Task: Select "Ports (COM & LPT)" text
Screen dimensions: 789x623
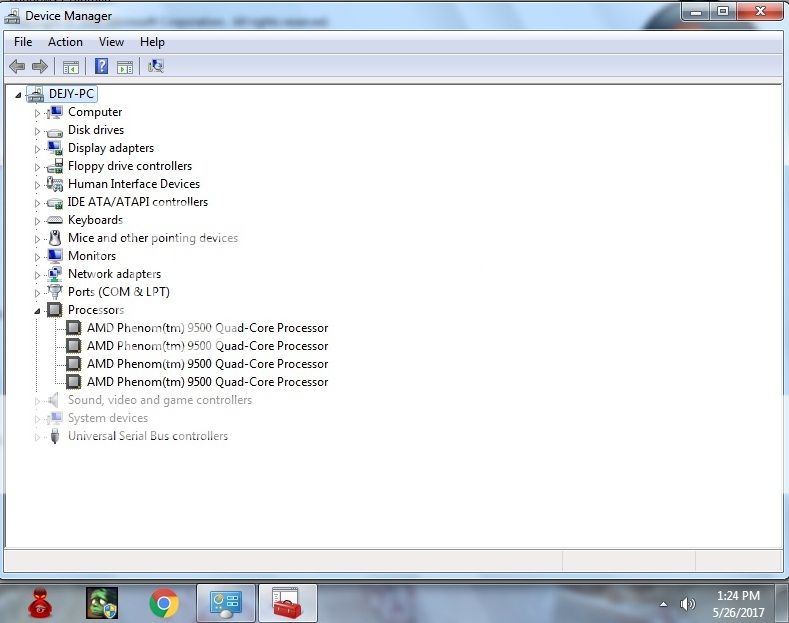Action: 119,292
